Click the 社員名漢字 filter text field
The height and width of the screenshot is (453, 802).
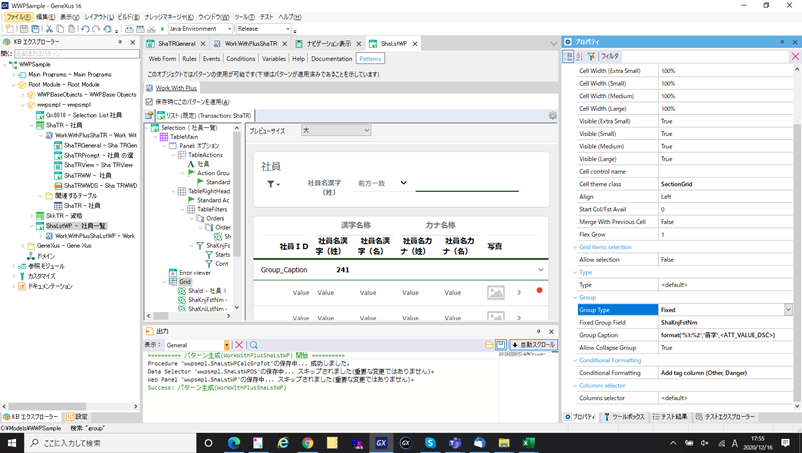(467, 185)
